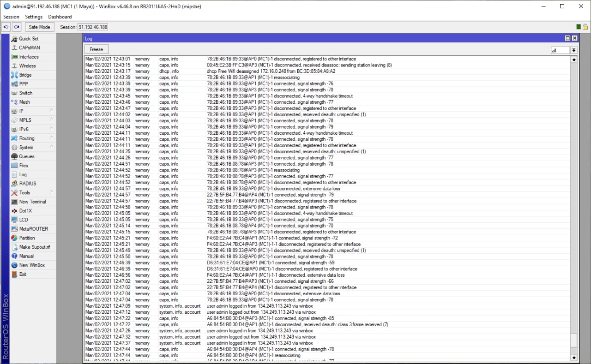Click the log scrollbar up arrow
The width and height of the screenshot is (591, 364).
pyautogui.click(x=574, y=60)
